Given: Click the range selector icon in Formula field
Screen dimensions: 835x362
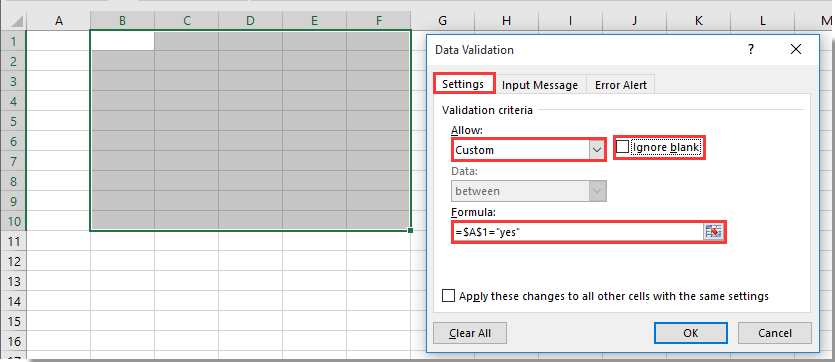Looking at the screenshot, I should pos(713,232).
